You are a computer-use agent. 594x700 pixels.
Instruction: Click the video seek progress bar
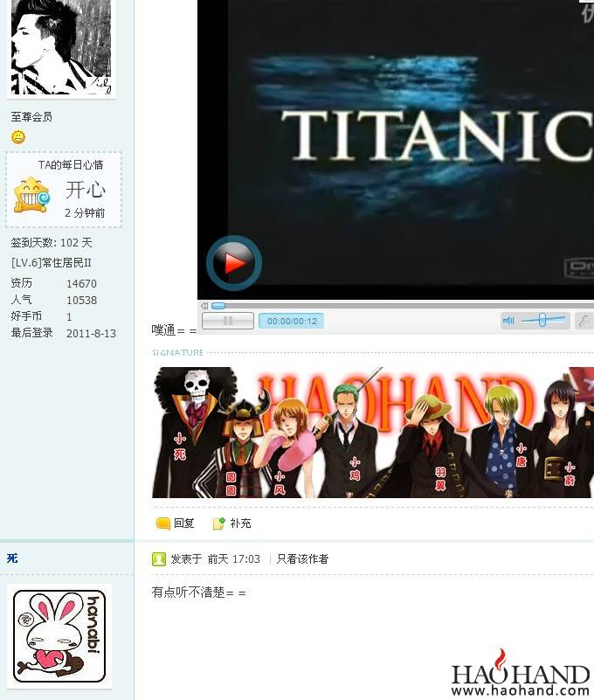click(404, 306)
